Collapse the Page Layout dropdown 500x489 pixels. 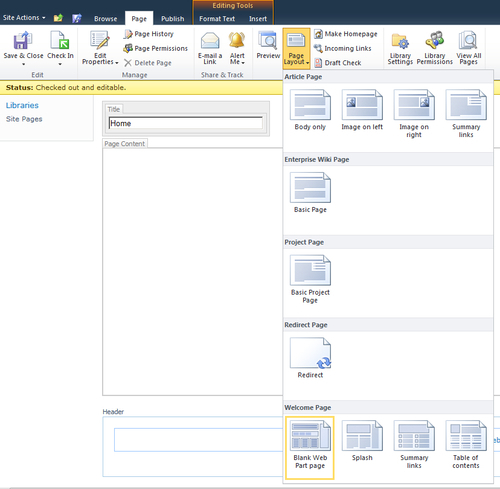click(x=296, y=48)
